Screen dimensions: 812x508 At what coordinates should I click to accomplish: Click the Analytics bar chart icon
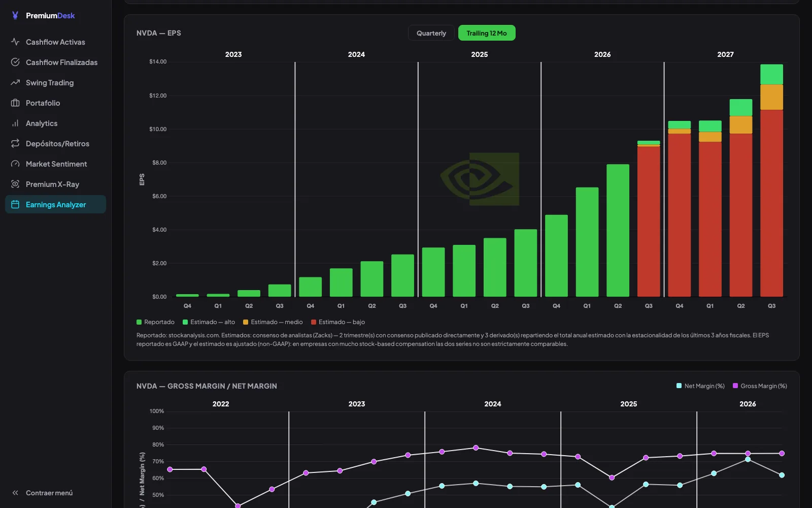pyautogui.click(x=15, y=123)
